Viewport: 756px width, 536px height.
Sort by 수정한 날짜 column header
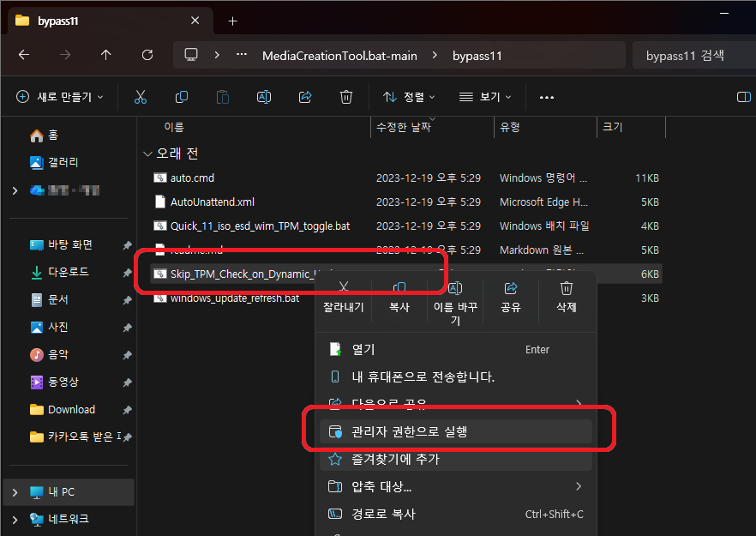coord(403,127)
